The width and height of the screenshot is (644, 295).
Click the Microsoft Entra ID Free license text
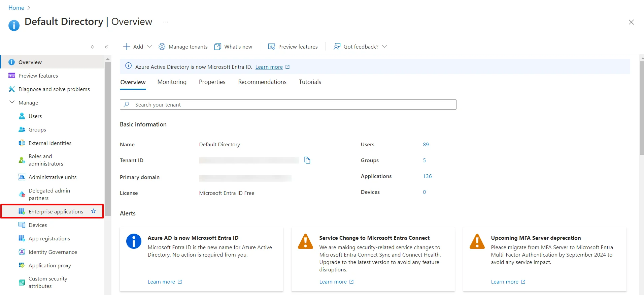[x=227, y=193]
